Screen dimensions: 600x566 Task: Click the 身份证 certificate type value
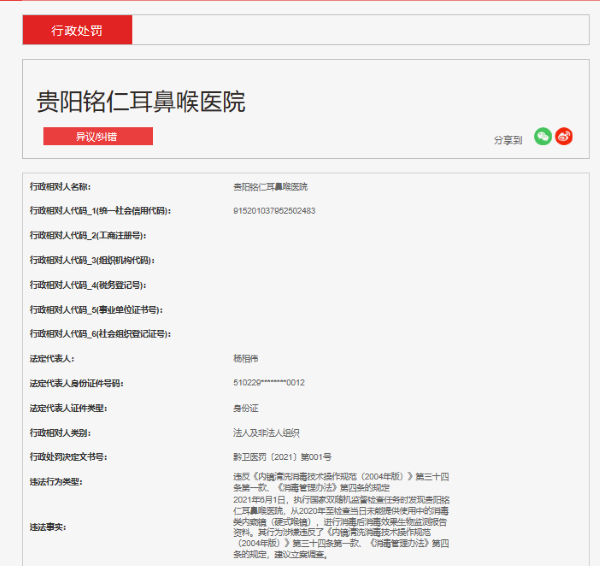pyautogui.click(x=246, y=408)
